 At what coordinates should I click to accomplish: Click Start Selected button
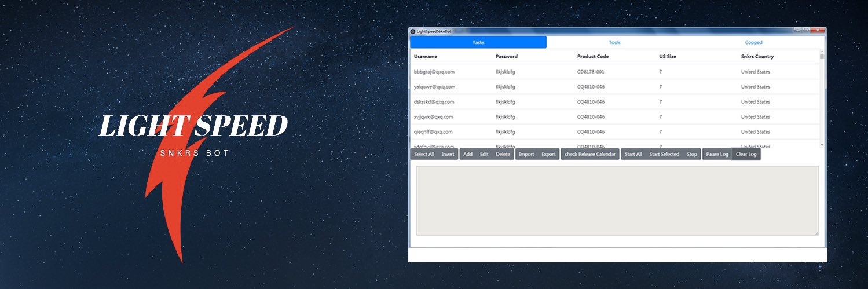point(664,154)
